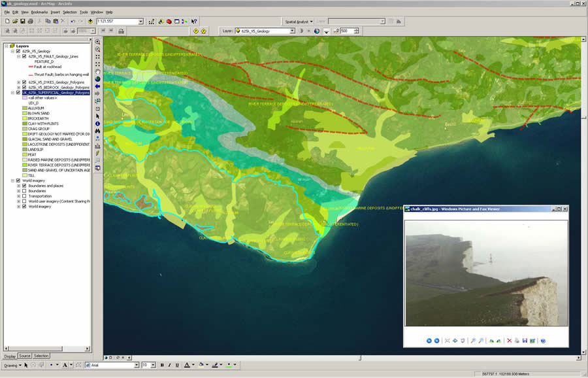Image resolution: width=588 pixels, height=378 pixels.
Task: Click the Measure tool icon
Action: coord(97,146)
